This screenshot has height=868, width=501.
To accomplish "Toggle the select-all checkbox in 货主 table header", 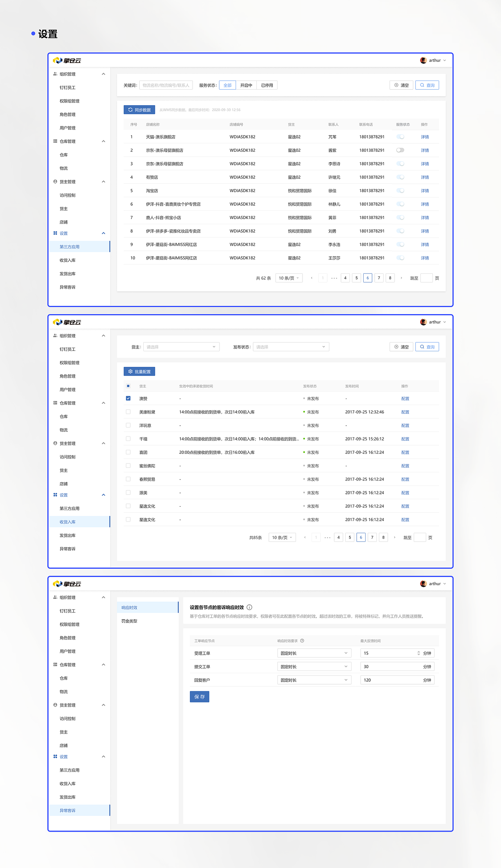I will click(128, 386).
